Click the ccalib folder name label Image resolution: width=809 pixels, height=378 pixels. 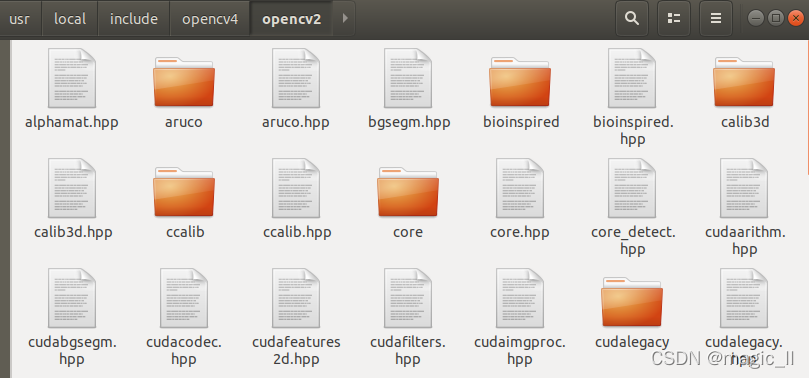185,233
